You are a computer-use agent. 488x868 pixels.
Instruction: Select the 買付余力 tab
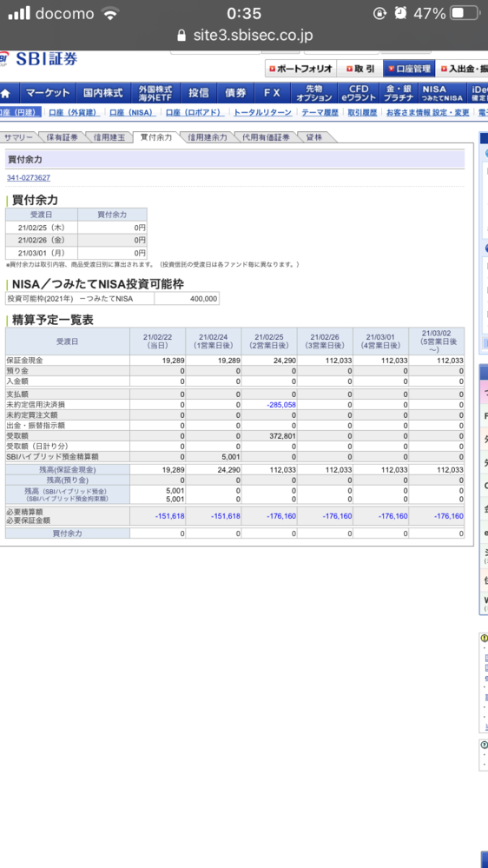pyautogui.click(x=156, y=137)
